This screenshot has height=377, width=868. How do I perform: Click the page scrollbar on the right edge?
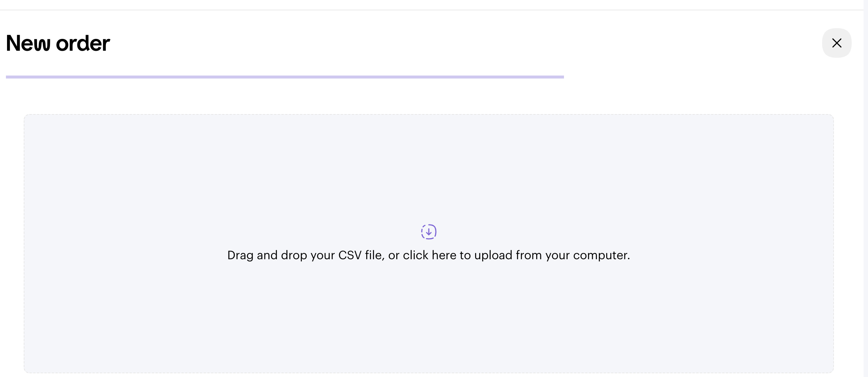865,188
